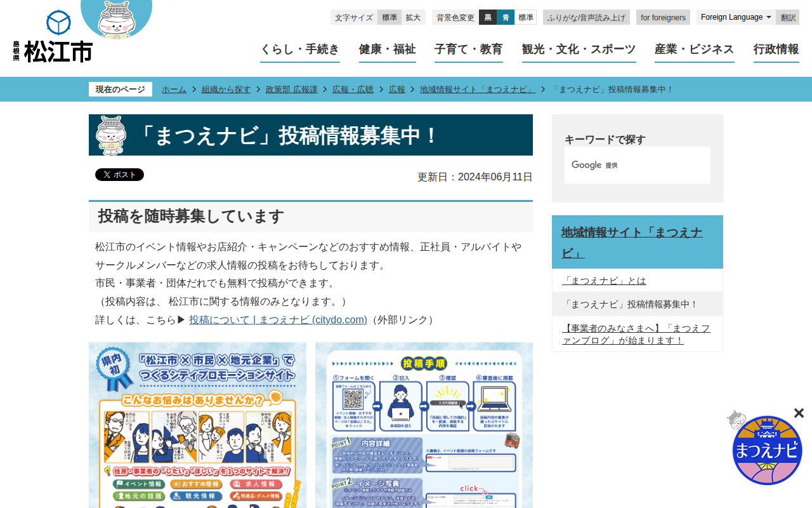This screenshot has width=812, height=508.
Task: Open the Matsue City logo home link
Action: (x=53, y=36)
